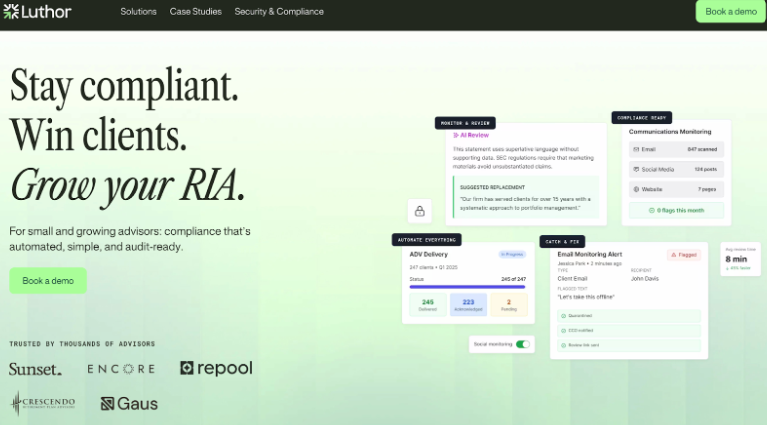Image resolution: width=767 pixels, height=425 pixels.
Task: Click the Sunset logo
Action: [35, 369]
